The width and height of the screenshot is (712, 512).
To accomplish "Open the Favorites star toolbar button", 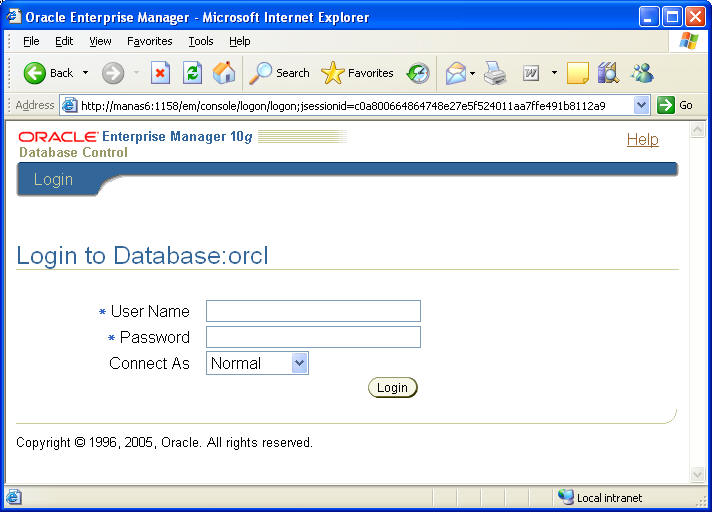I will click(357, 73).
